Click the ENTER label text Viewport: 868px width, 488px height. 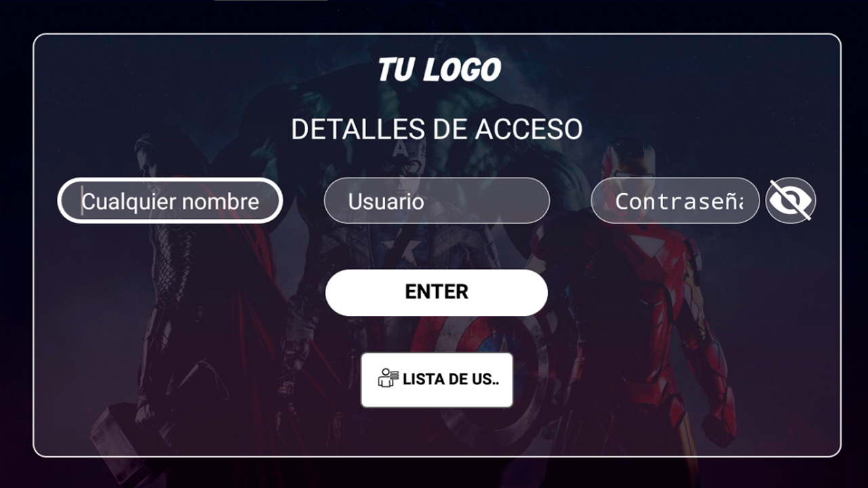(437, 292)
